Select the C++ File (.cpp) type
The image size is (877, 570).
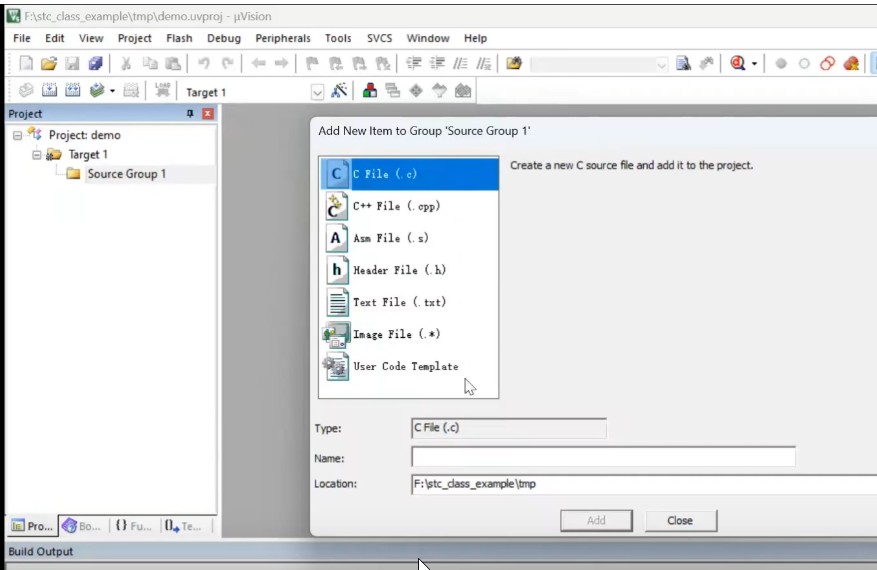click(x=396, y=206)
